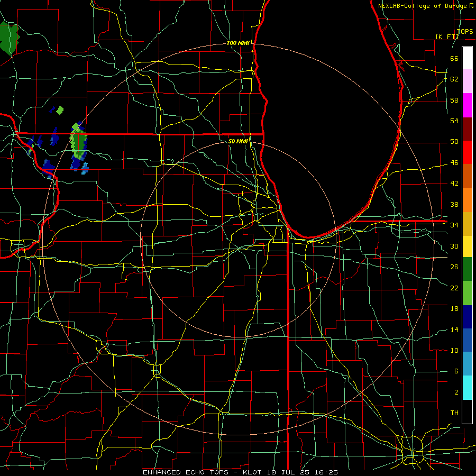Click the TOPS legend title
The height and width of the screenshot is (476, 476).
pyautogui.click(x=465, y=31)
